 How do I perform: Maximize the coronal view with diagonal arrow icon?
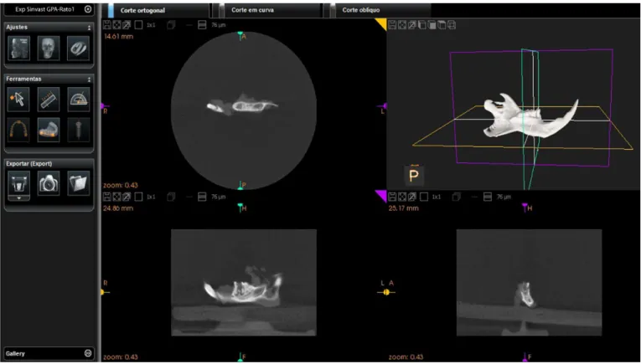127,197
